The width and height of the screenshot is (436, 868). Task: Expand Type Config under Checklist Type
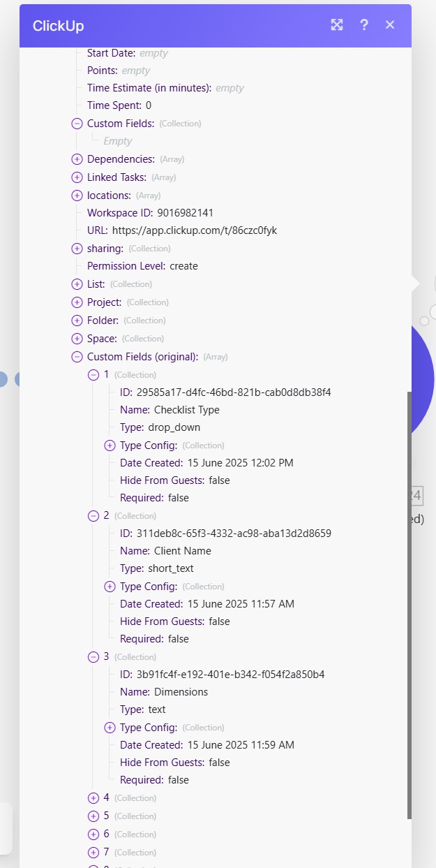pyautogui.click(x=110, y=446)
